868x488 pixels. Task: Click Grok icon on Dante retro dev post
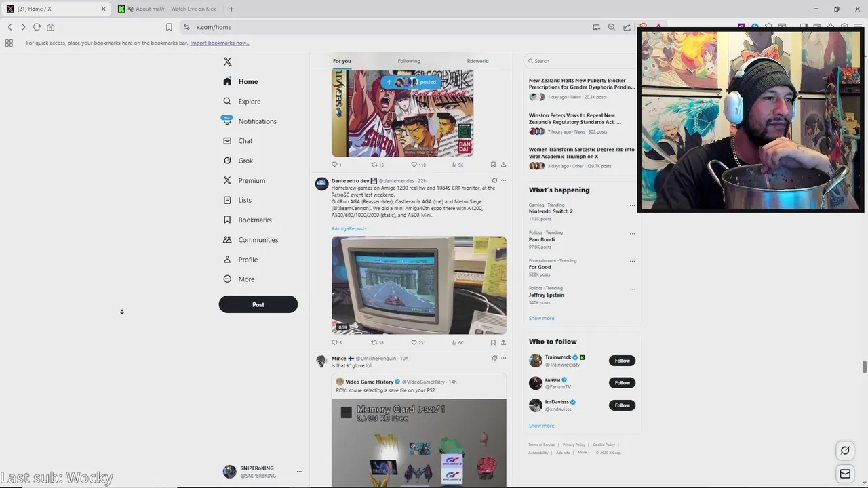click(x=494, y=181)
